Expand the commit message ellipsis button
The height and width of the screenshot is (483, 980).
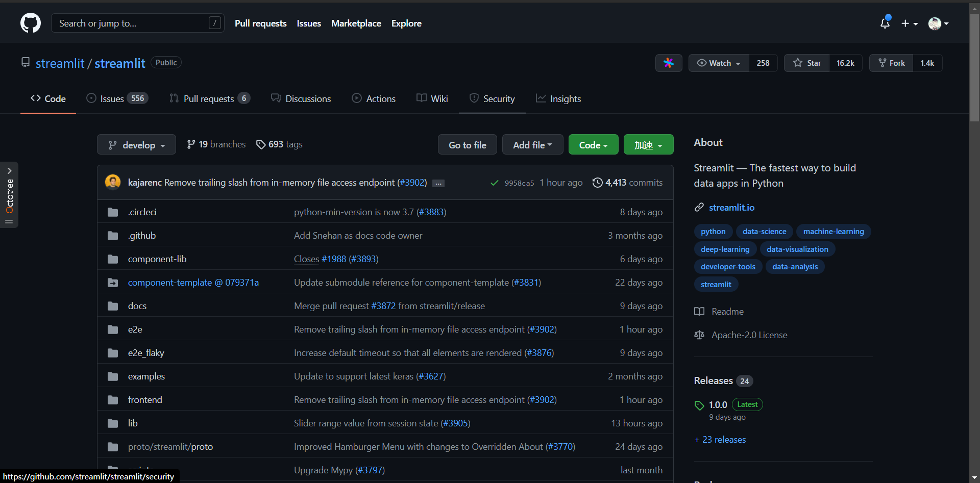click(x=438, y=183)
